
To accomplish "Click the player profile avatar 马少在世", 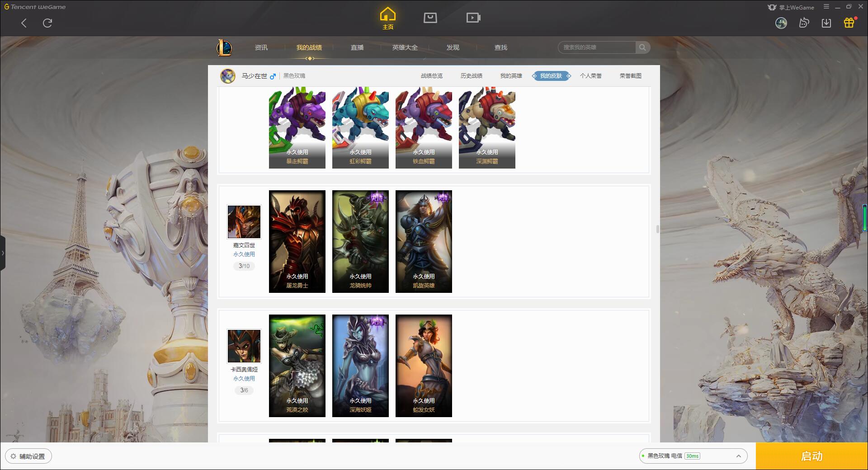I will click(228, 76).
